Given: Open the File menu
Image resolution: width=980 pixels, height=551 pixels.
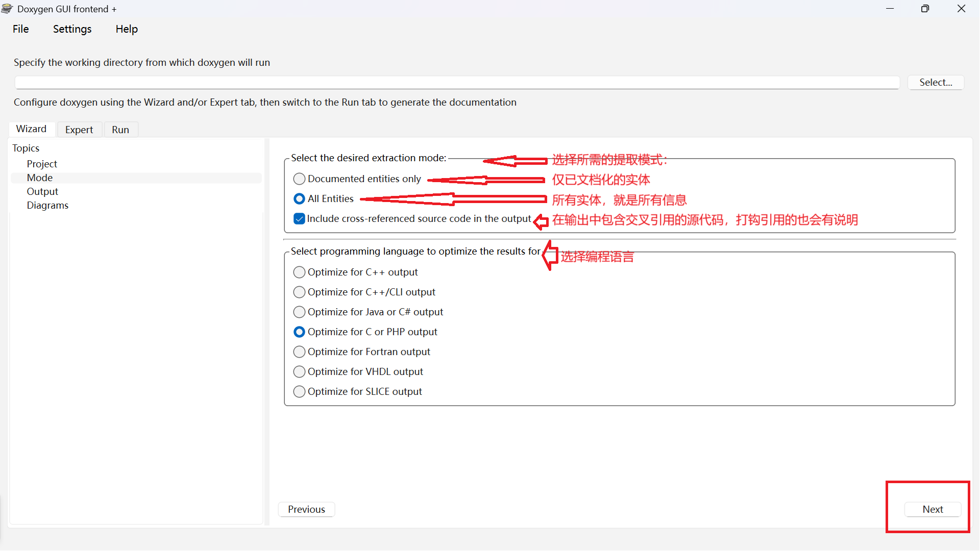Looking at the screenshot, I should [20, 29].
